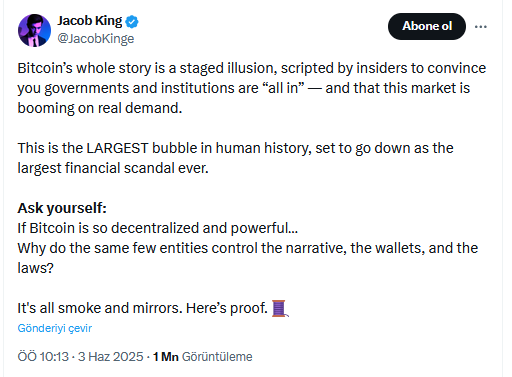Translate post via Gönderiyi çevir link
Screen dimensions: 512x377
[55, 328]
